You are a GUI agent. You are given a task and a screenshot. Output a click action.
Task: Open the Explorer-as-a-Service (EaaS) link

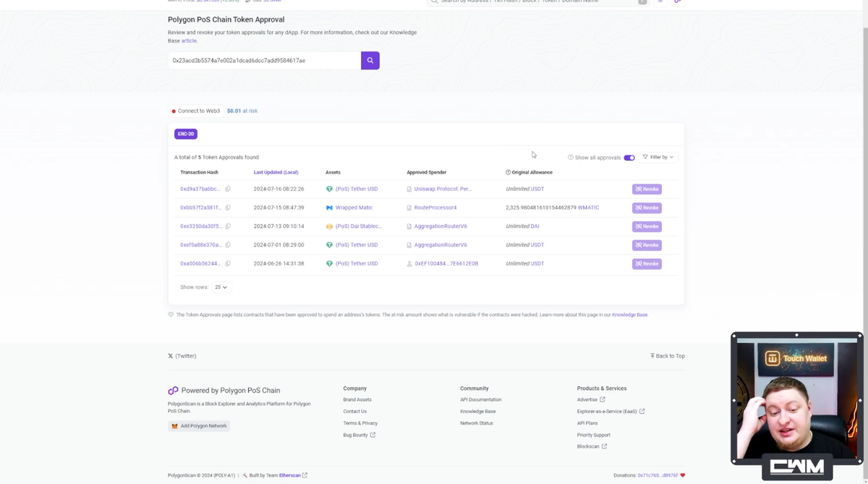[x=610, y=412]
